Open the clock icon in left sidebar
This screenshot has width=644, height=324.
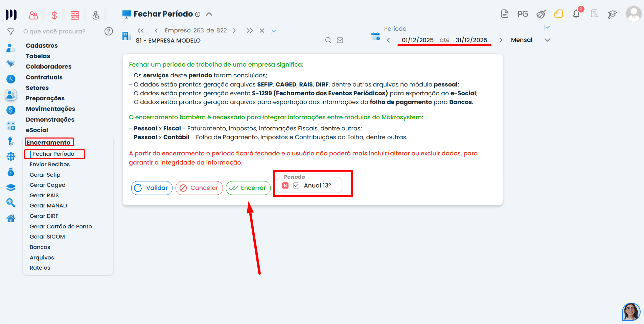click(11, 79)
